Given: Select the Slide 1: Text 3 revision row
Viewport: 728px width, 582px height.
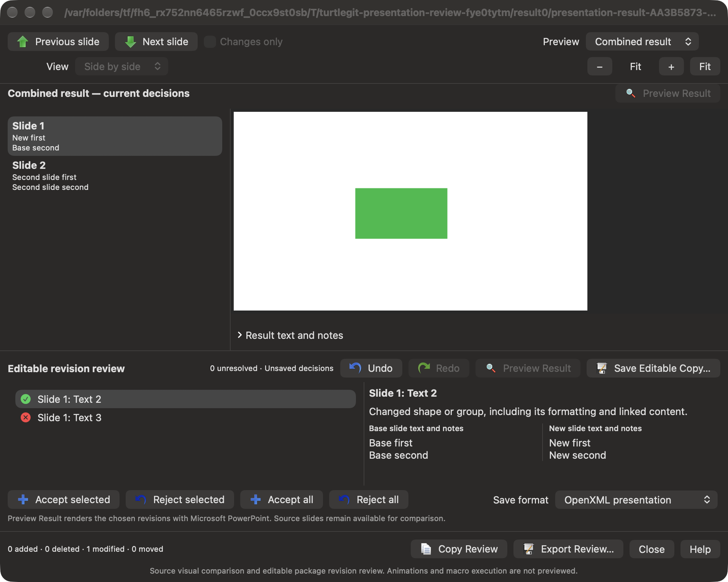Looking at the screenshot, I should click(x=185, y=417).
